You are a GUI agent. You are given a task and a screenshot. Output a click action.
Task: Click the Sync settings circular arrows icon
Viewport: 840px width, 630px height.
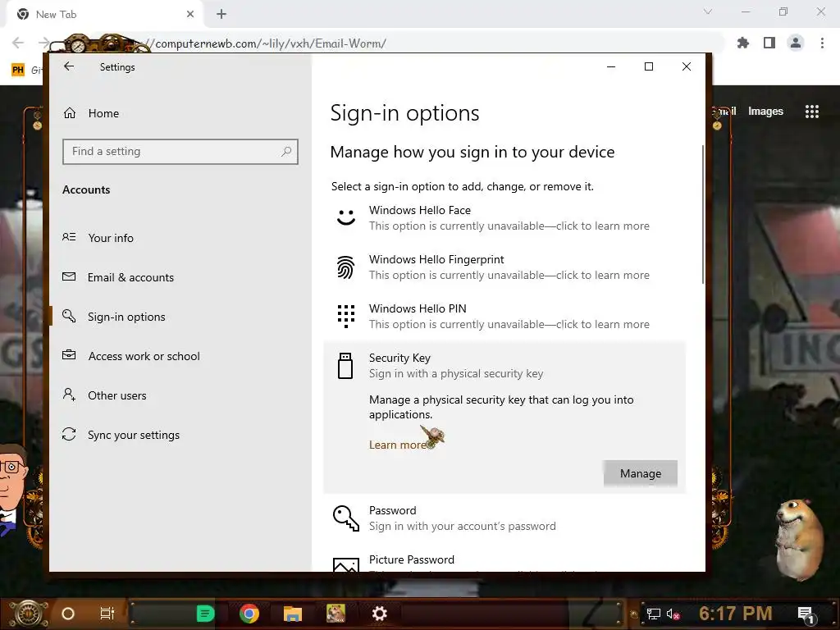tap(69, 434)
